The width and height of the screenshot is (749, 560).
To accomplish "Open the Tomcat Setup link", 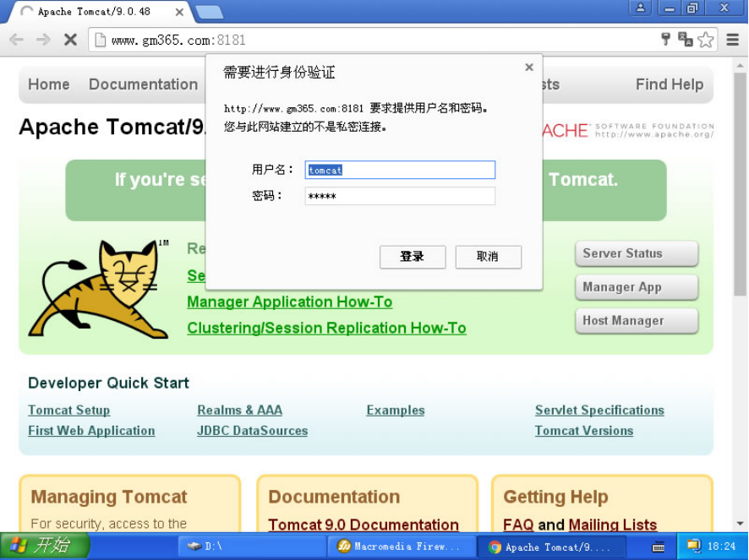I will (68, 410).
